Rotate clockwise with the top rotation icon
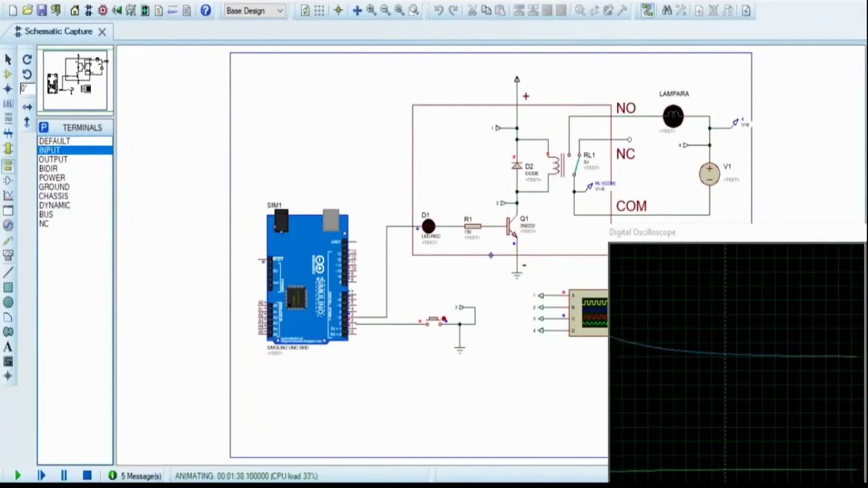Image resolution: width=868 pixels, height=488 pixels. [x=27, y=60]
